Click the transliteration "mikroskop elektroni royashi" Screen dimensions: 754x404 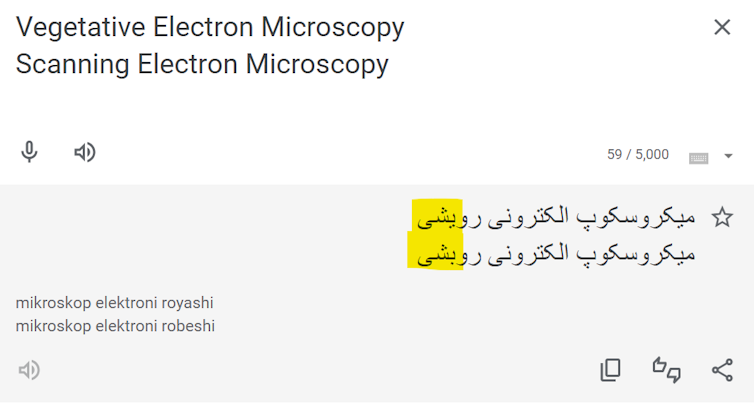pos(115,303)
